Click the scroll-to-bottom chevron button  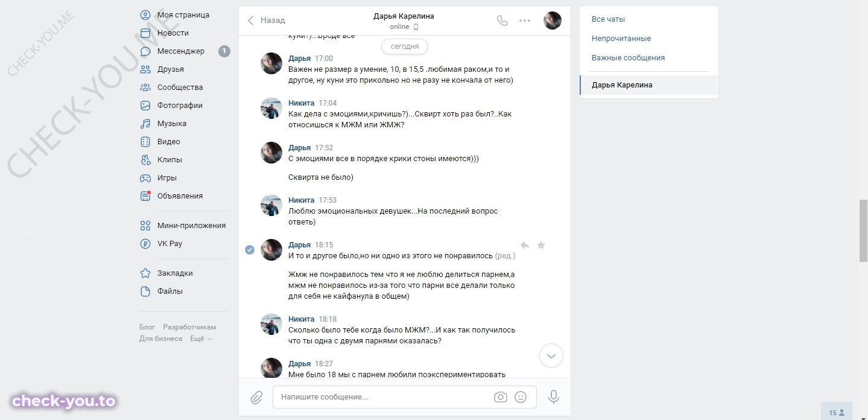[551, 355]
